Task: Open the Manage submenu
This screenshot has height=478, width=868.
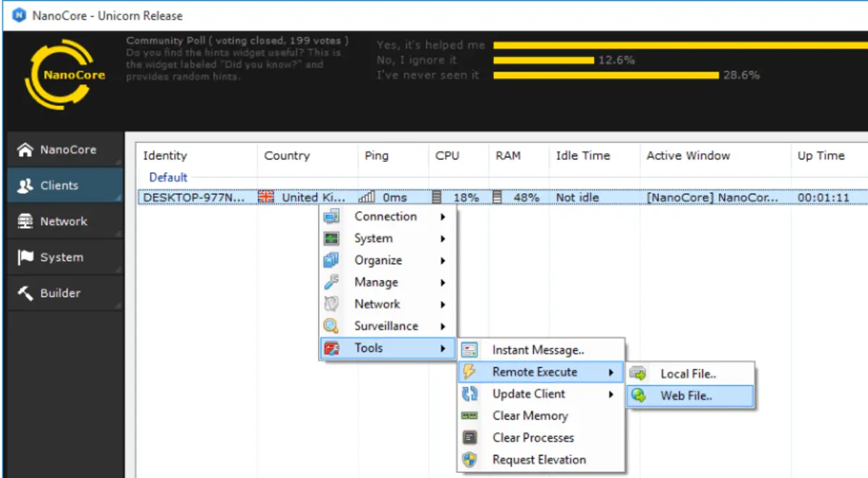Action: coord(388,282)
